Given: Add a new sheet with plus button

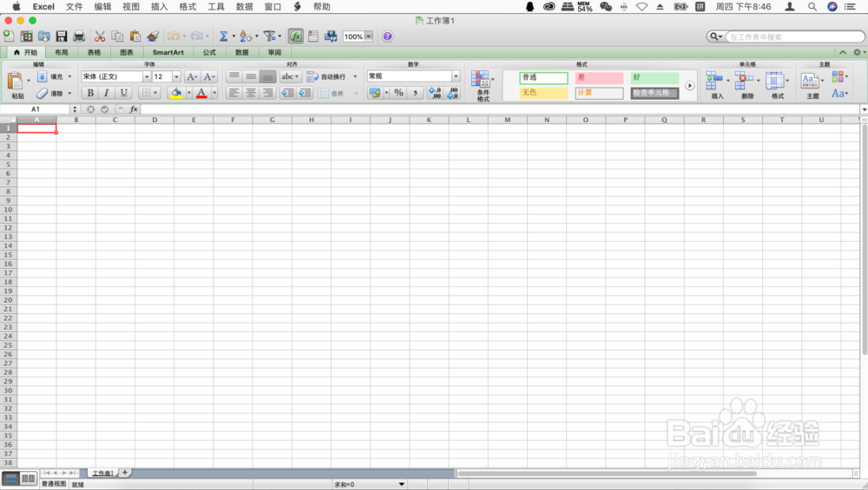Looking at the screenshot, I should (125, 473).
